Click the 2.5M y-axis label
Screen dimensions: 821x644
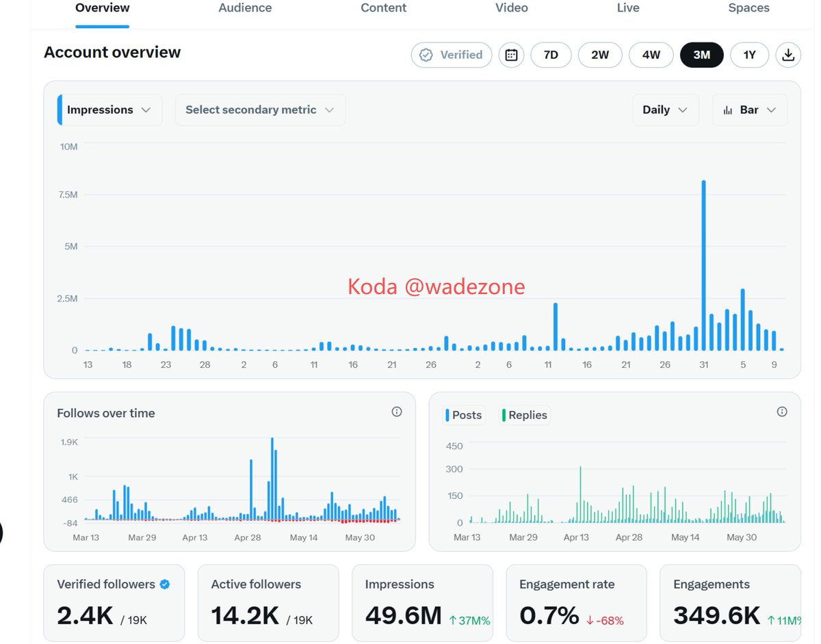pyautogui.click(x=66, y=299)
